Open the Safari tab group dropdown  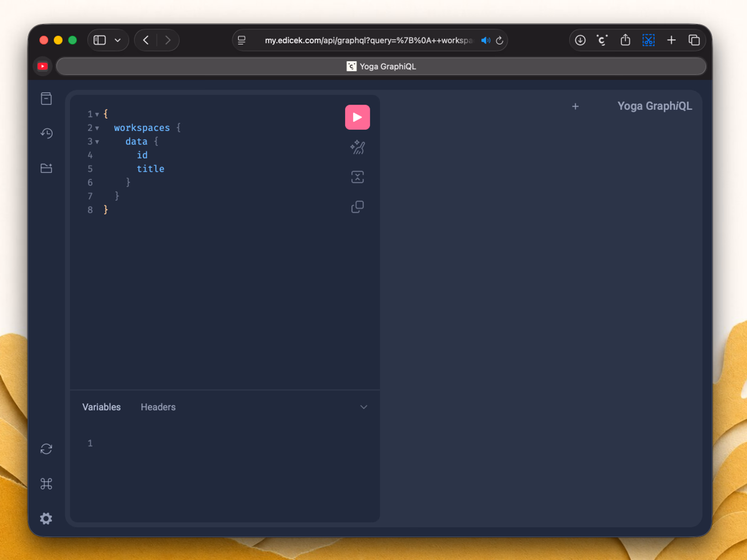(x=118, y=40)
